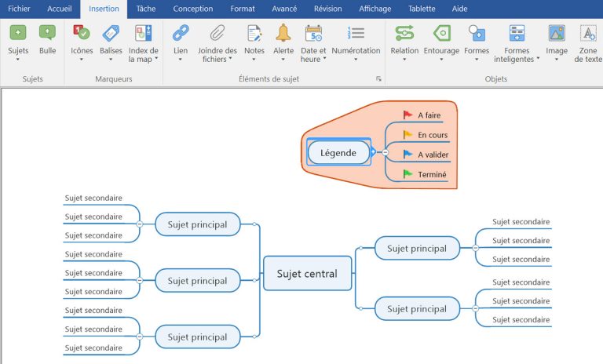Select the Entourage boundary icon

pos(442,33)
